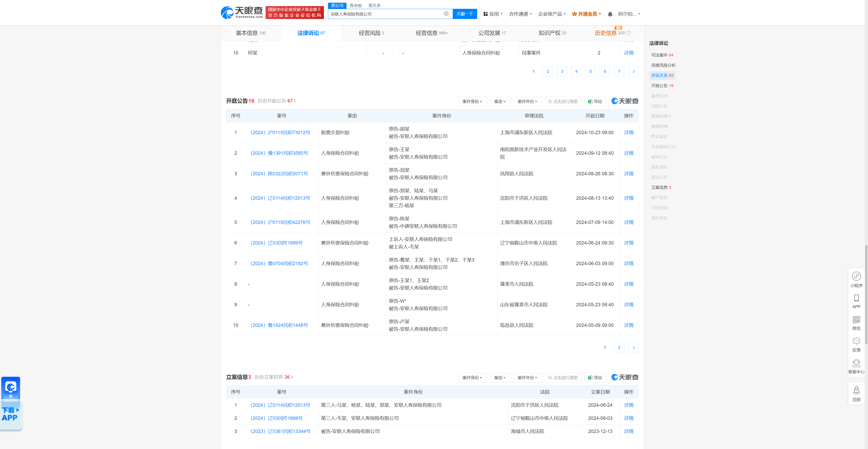Click the 天眼一下 search button
The height and width of the screenshot is (449, 868).
point(465,14)
